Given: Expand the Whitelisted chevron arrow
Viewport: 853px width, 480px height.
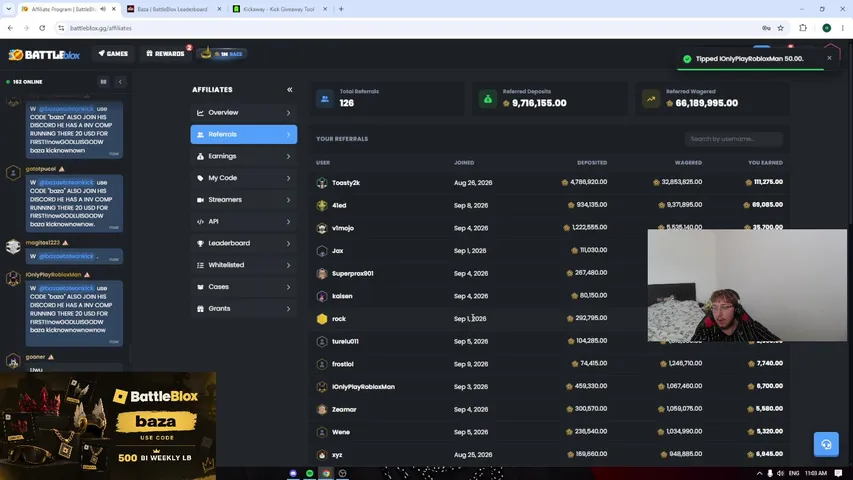Looking at the screenshot, I should pos(288,265).
